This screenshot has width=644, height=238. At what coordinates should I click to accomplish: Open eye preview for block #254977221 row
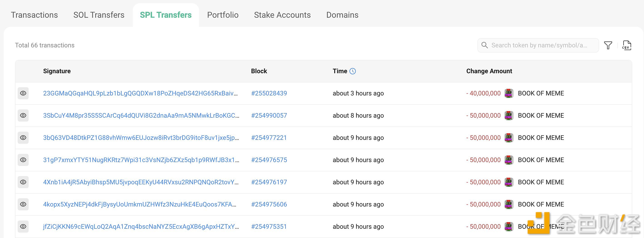coord(23,138)
